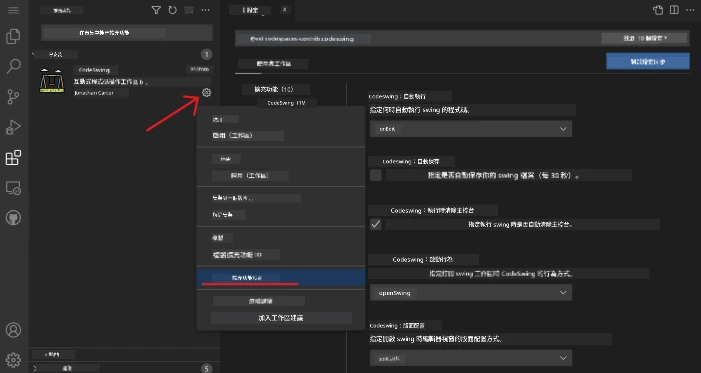Open the 'openSwing' launch behavior dropdown
The image size is (701, 373).
pyautogui.click(x=471, y=292)
